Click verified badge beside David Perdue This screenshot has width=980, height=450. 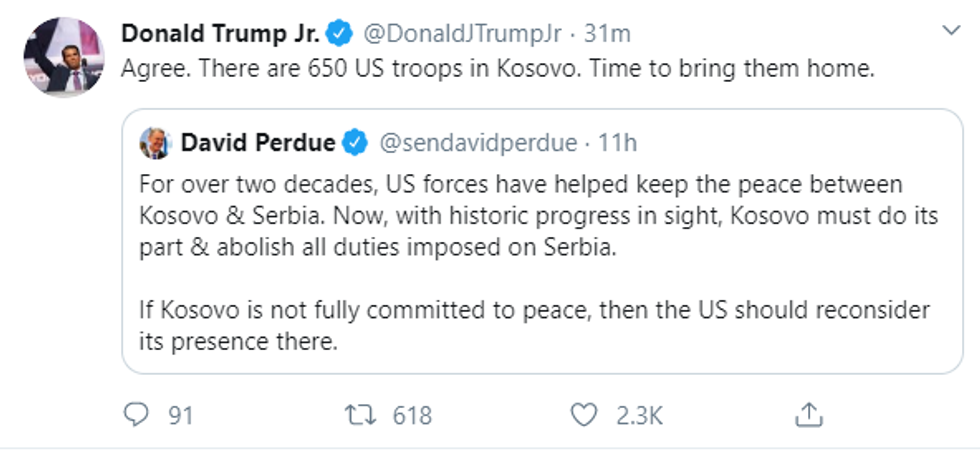click(354, 143)
